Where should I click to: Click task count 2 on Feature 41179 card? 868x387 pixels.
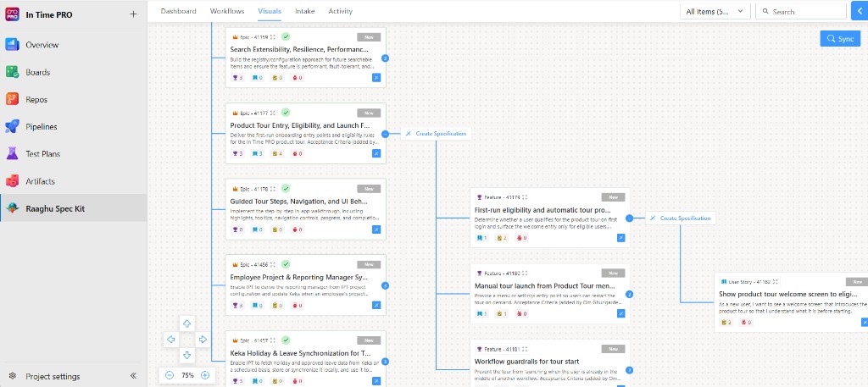click(502, 238)
